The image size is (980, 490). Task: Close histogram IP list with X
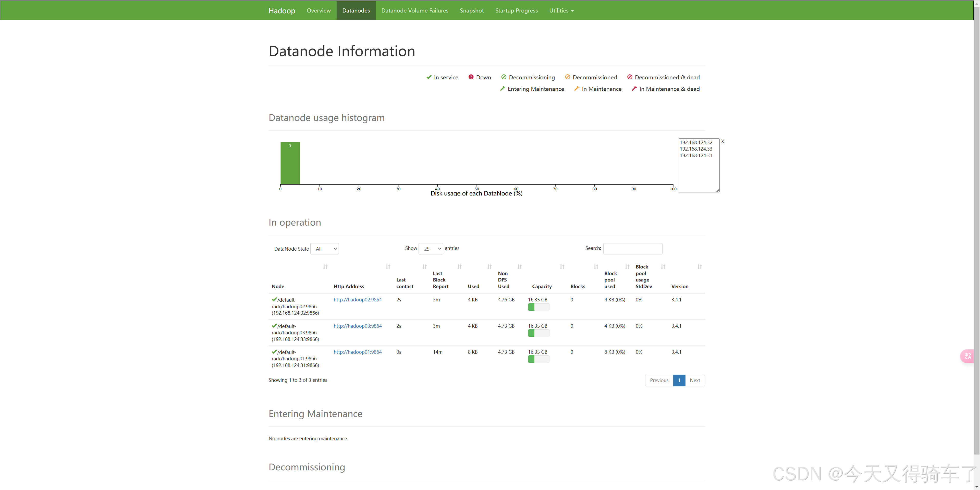point(722,142)
